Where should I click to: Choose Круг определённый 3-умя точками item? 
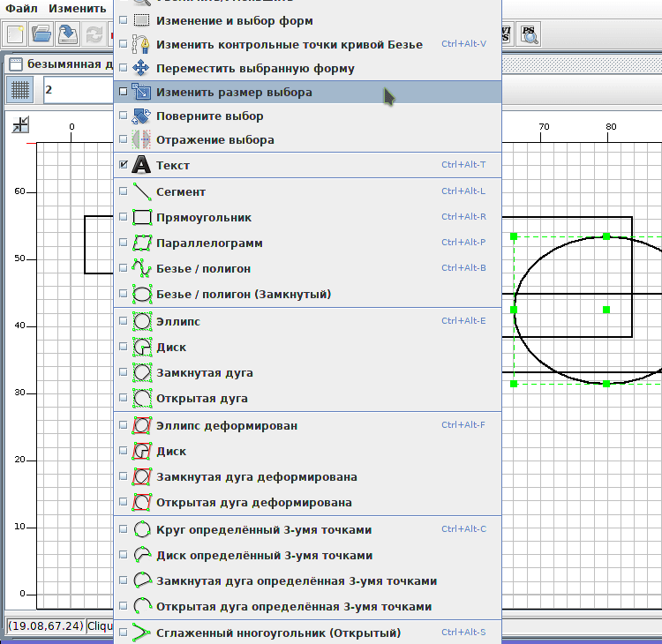(x=308, y=529)
